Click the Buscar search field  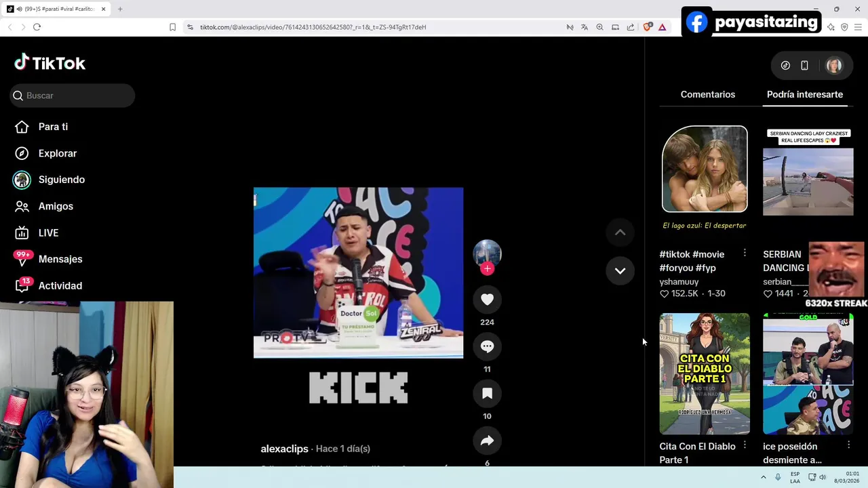[73, 96]
